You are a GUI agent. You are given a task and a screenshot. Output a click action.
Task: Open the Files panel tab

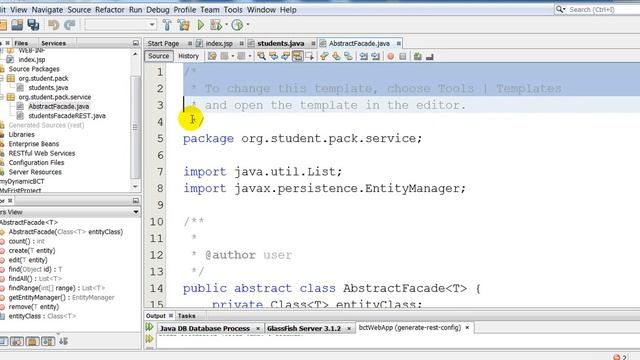[x=21, y=43]
